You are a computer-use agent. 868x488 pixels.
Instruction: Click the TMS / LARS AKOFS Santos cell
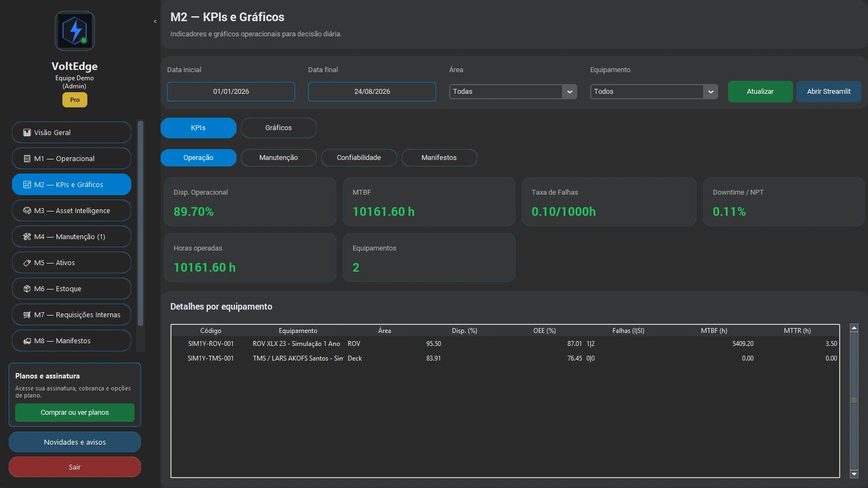click(x=298, y=358)
